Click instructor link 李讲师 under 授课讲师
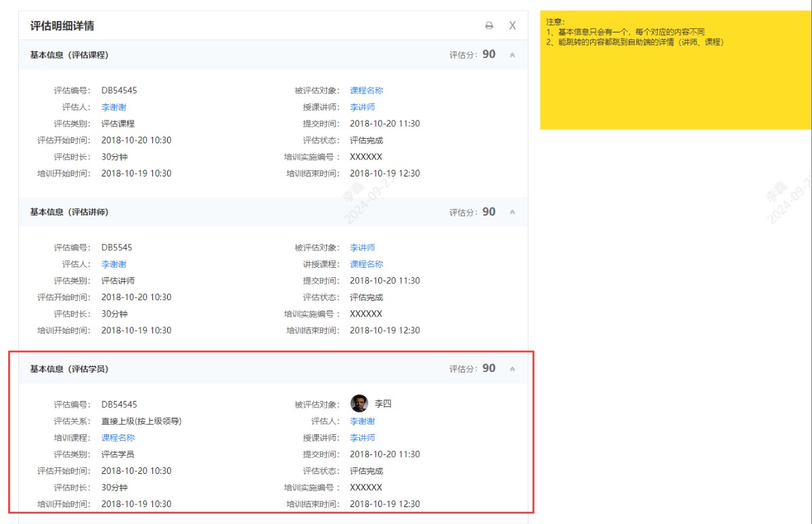Screen dimensions: 812x524 (362, 106)
